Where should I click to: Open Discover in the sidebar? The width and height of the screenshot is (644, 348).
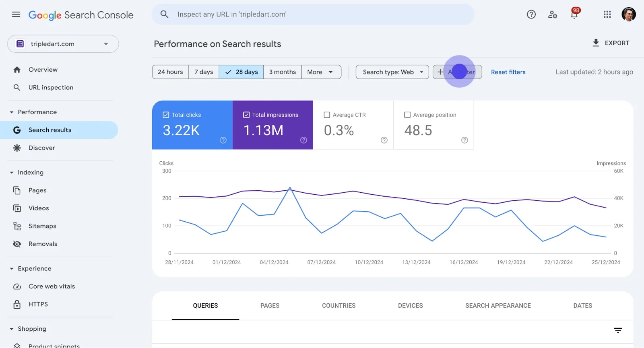click(x=42, y=148)
